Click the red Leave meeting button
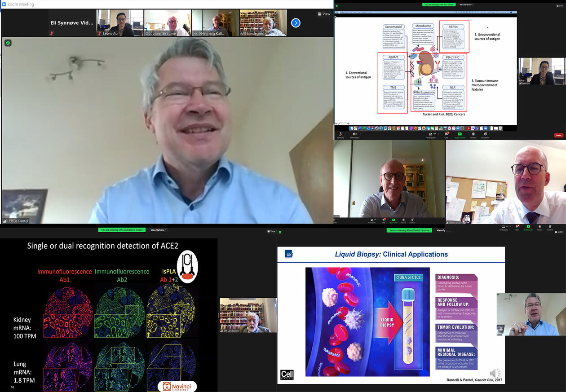The image size is (566, 392). 558,135
